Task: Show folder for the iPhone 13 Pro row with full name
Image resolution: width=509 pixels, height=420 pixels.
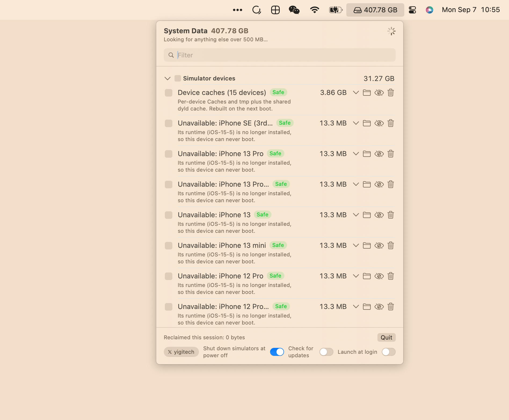Action: (367, 154)
